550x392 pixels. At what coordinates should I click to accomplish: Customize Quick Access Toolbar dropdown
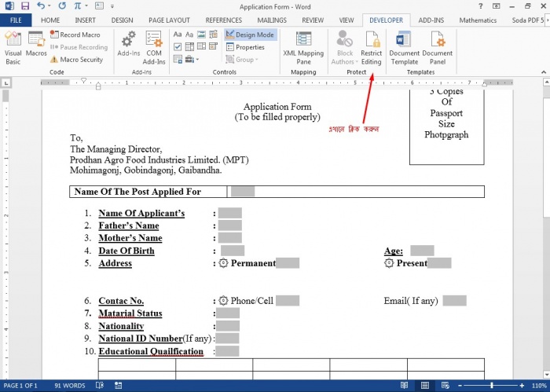pyautogui.click(x=112, y=6)
